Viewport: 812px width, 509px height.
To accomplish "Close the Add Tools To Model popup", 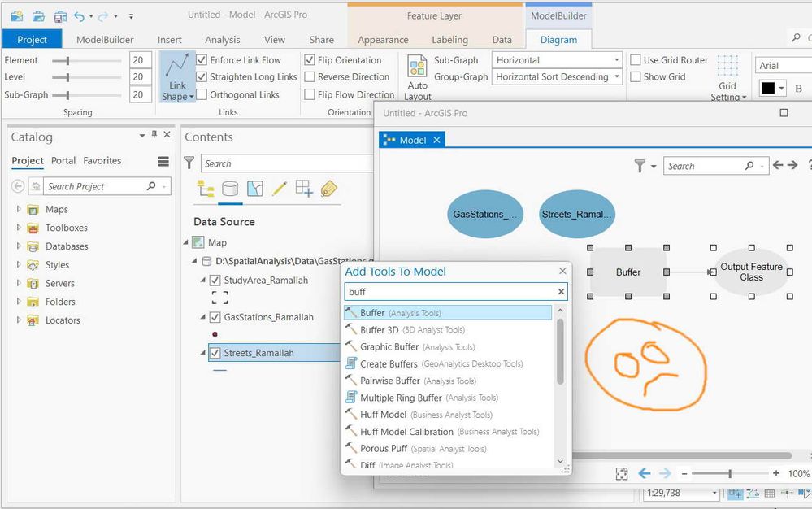I will point(563,271).
